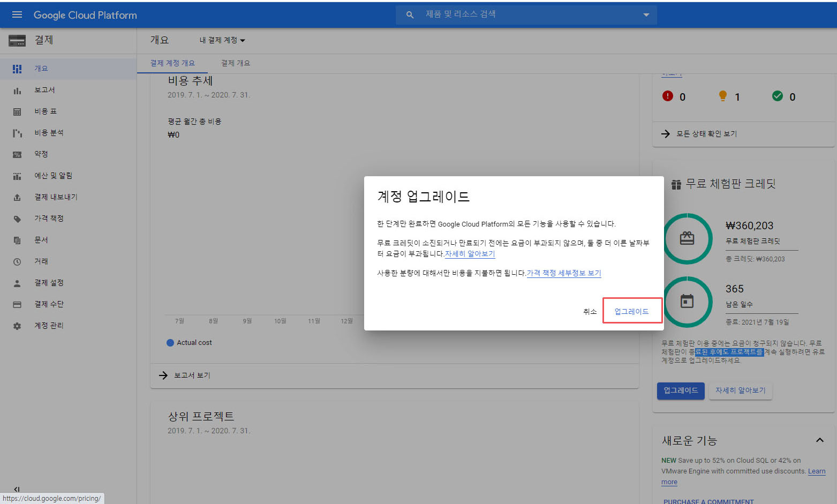Screen dimensions: 837x504
Task: Click the 약정 percent icon
Action: coord(17,154)
